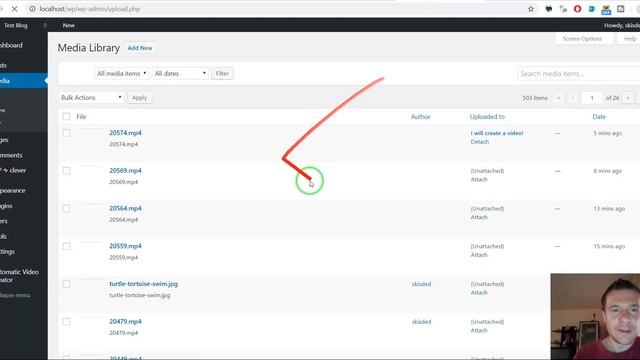Open the New content menu

pos(69,25)
